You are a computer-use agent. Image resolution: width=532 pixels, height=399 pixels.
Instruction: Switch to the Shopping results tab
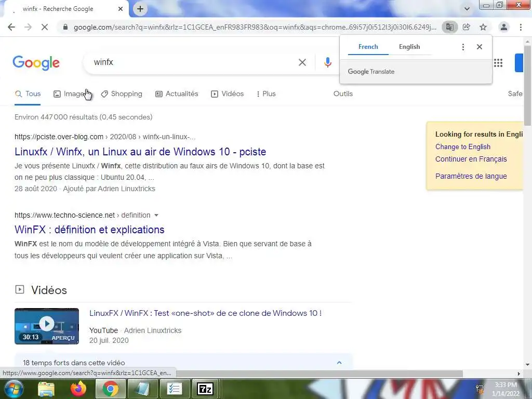122,94
